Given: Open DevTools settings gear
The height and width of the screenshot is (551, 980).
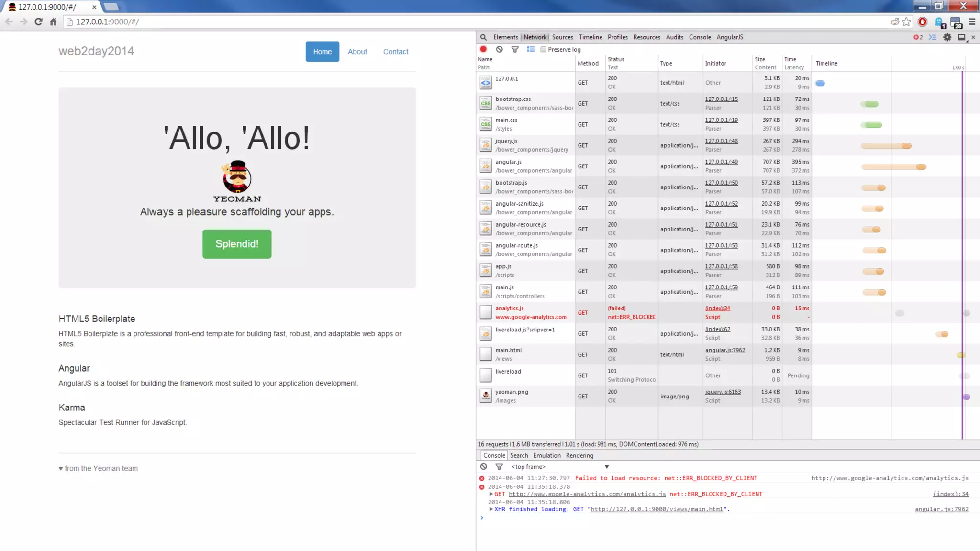Looking at the screenshot, I should (947, 37).
